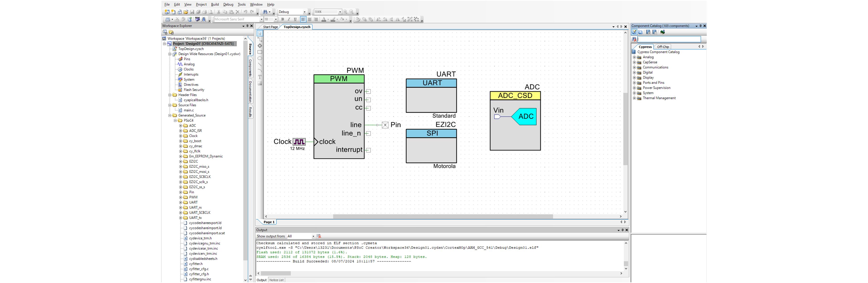Viewport: 868px width, 283px height.
Task: Select the ellipse shape tool
Action: [x=260, y=58]
